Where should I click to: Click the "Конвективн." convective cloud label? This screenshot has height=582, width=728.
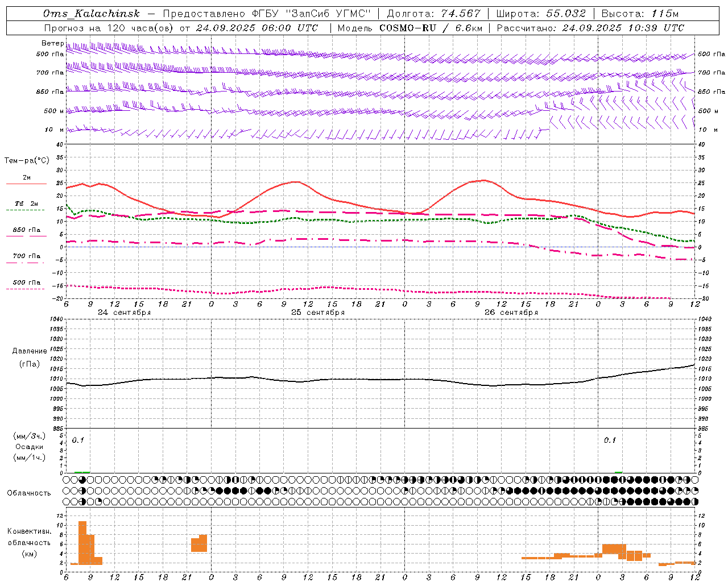pos(29,531)
